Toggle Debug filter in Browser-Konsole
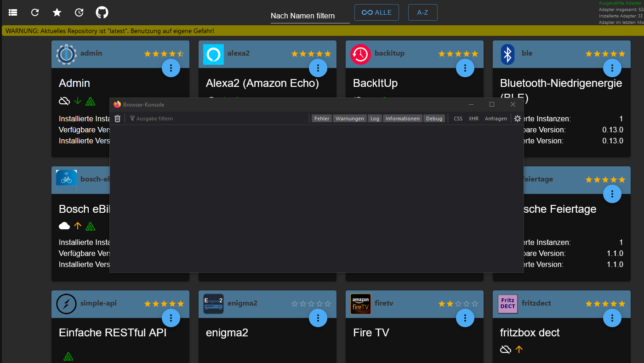The image size is (644, 363). 434,119
